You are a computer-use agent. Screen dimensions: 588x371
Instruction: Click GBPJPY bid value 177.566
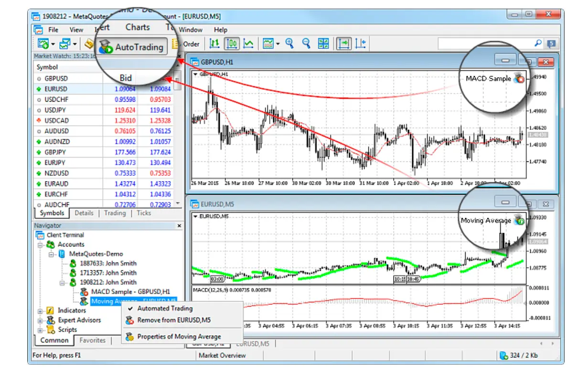125,152
